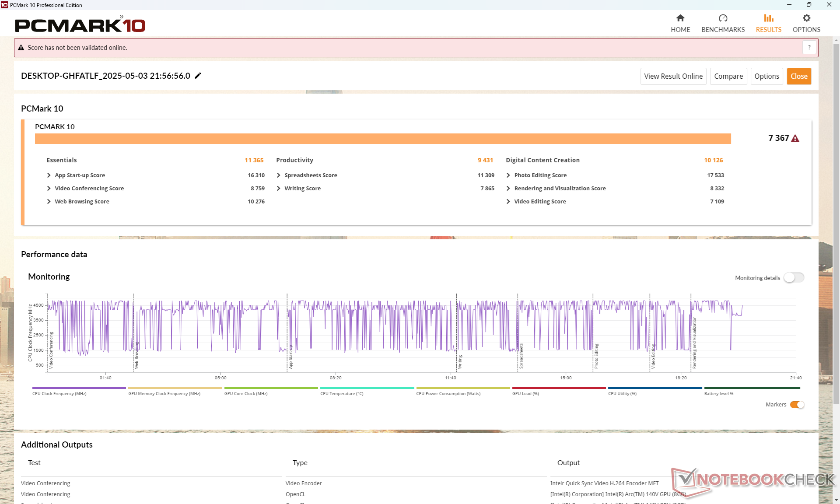Click the PCMark 10 title bar app icon
The image size is (840, 504).
tap(4, 5)
